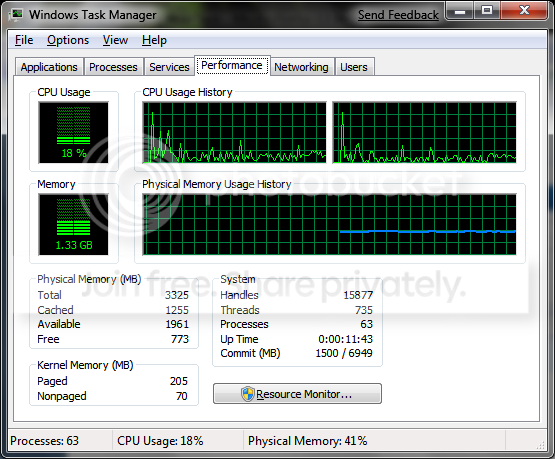555x459 pixels.
Task: Click the CPU Usage gauge meter
Action: (74, 132)
